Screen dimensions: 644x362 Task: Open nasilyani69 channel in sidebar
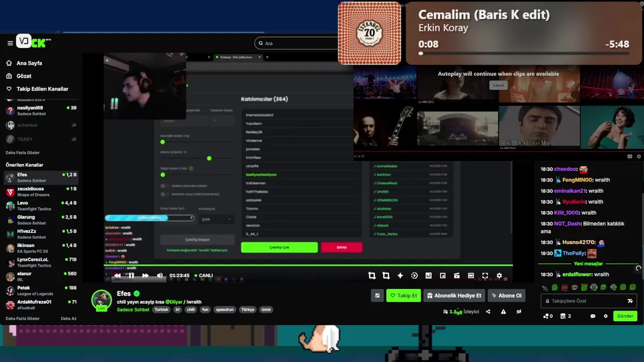41,111
